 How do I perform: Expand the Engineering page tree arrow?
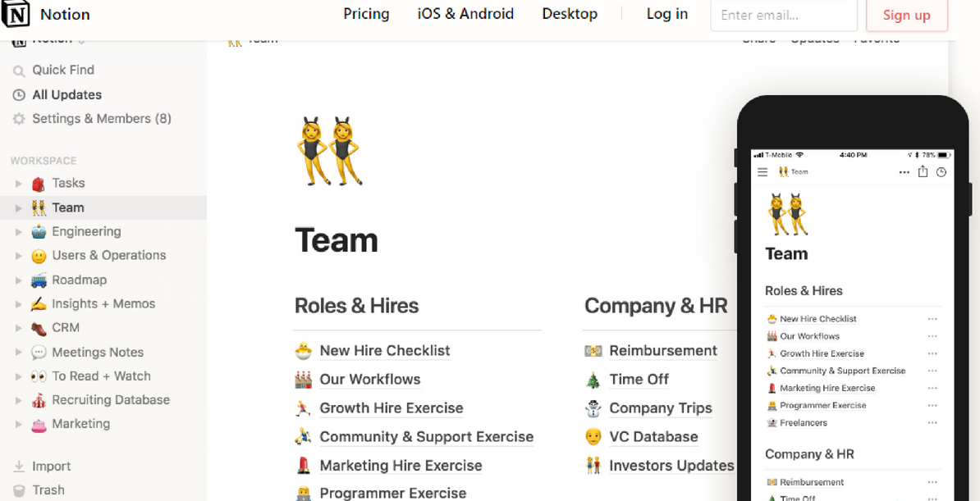(x=18, y=232)
